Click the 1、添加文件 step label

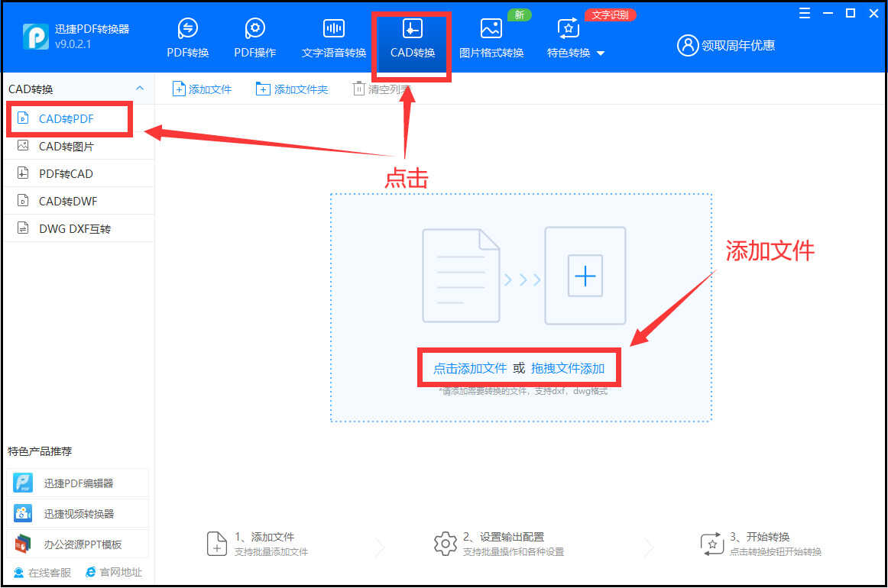264,537
